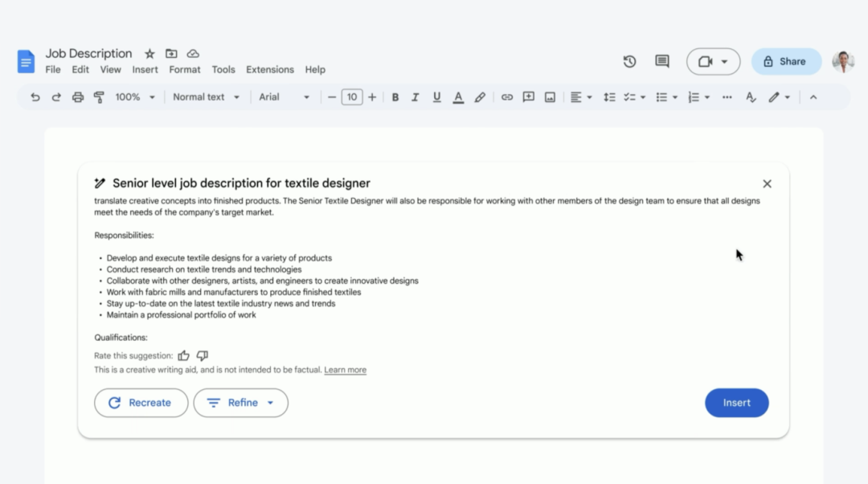Open the Format menu

(185, 70)
